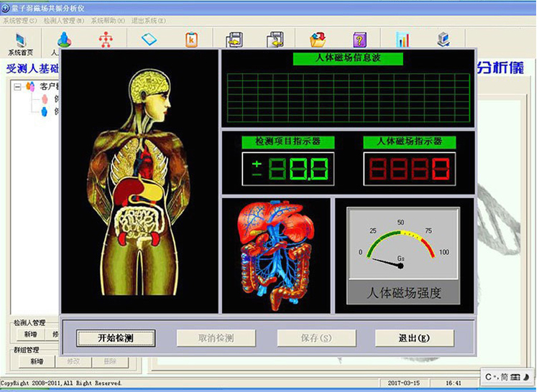The height and width of the screenshot is (392, 539).
Task: Click the colorful folder toolbar icon
Action: tap(318, 39)
